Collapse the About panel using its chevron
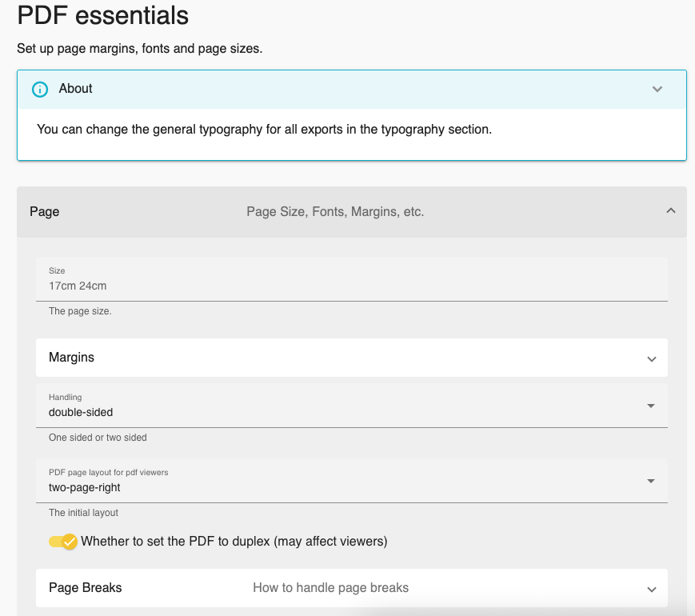 point(657,89)
